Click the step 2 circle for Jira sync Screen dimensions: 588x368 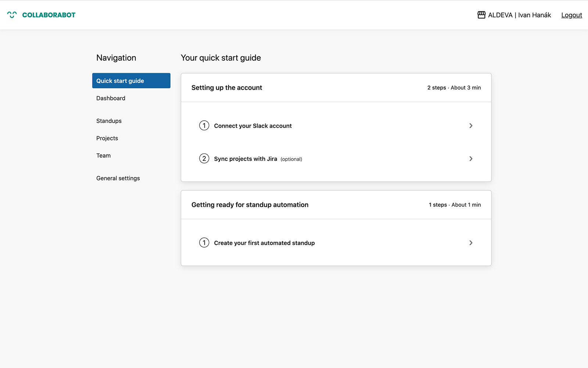pyautogui.click(x=204, y=159)
